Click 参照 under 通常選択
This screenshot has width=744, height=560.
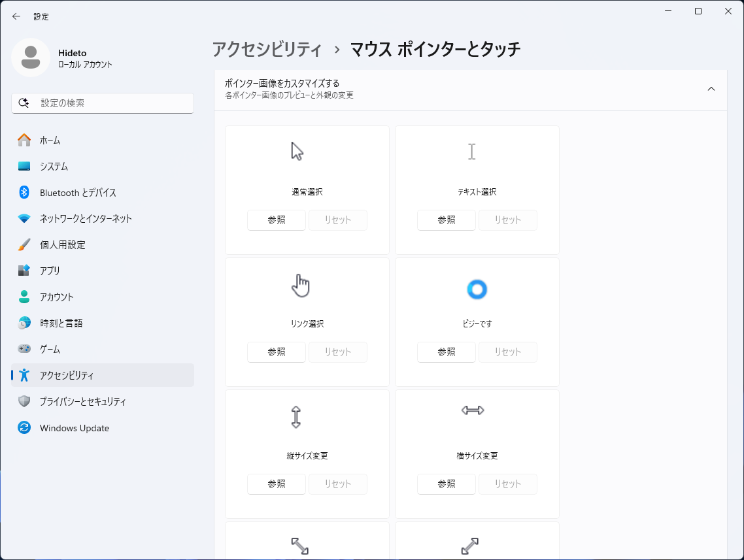click(x=276, y=220)
